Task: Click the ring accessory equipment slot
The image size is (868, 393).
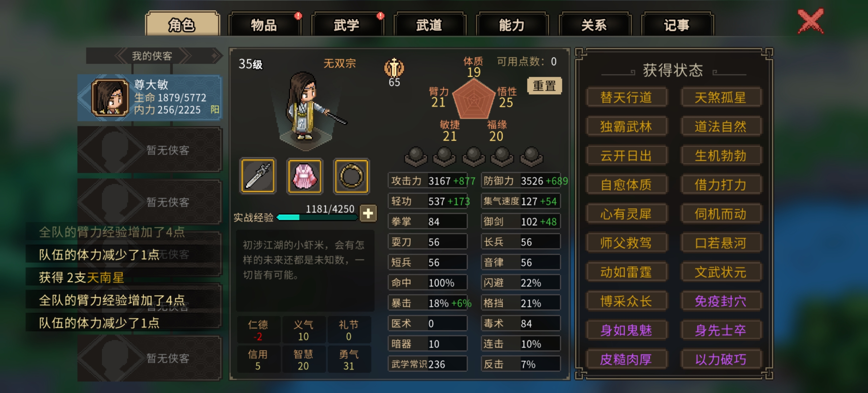Action: tap(351, 176)
